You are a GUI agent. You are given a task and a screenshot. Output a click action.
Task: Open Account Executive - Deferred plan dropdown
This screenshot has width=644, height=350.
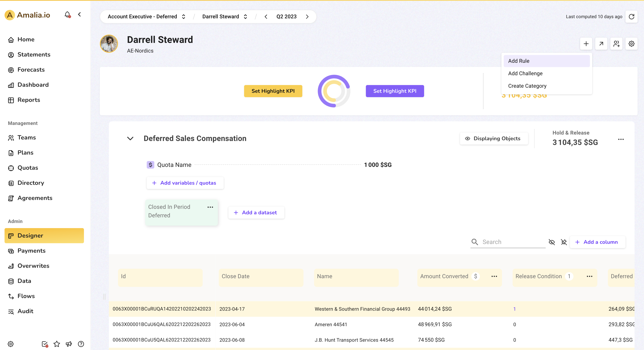point(147,16)
